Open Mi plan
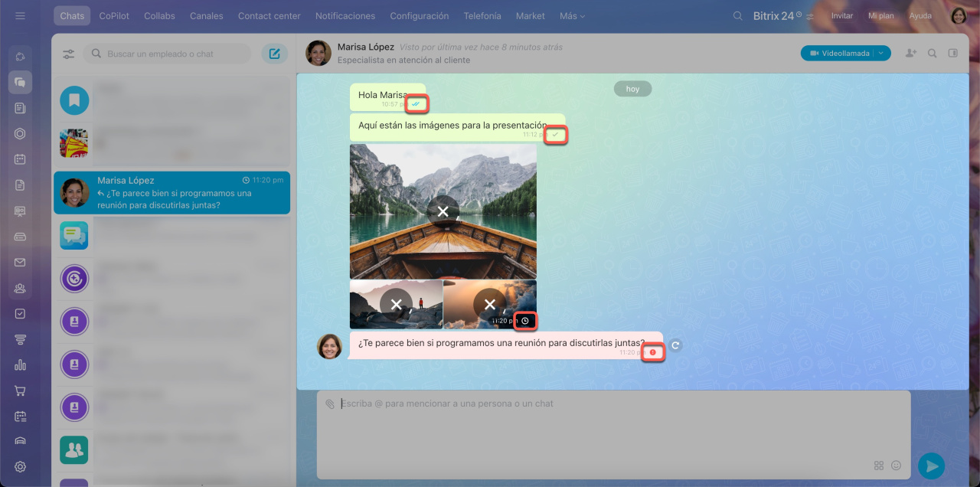Viewport: 980px width, 487px height. (881, 16)
